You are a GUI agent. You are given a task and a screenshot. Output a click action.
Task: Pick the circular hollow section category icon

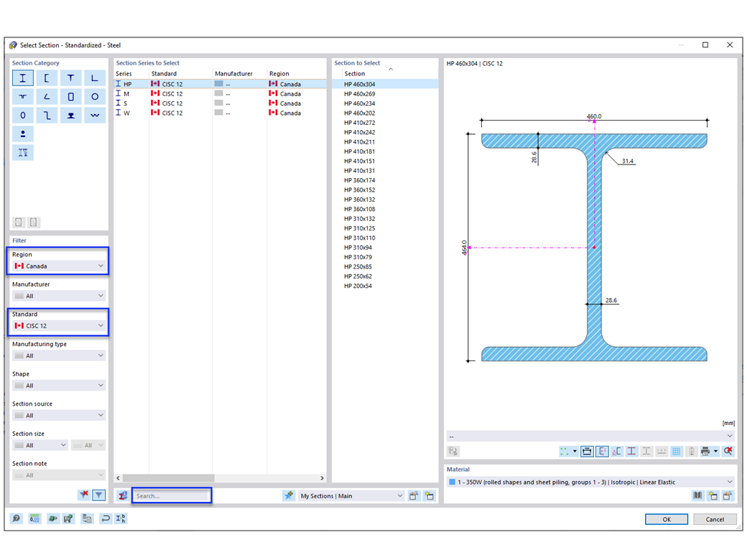point(95,97)
